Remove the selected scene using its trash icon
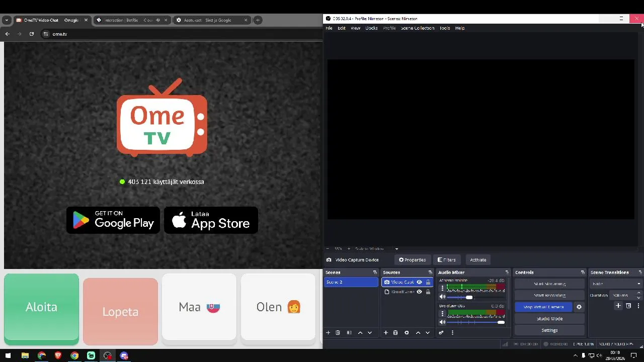This screenshot has height=362, width=644. pyautogui.click(x=338, y=333)
